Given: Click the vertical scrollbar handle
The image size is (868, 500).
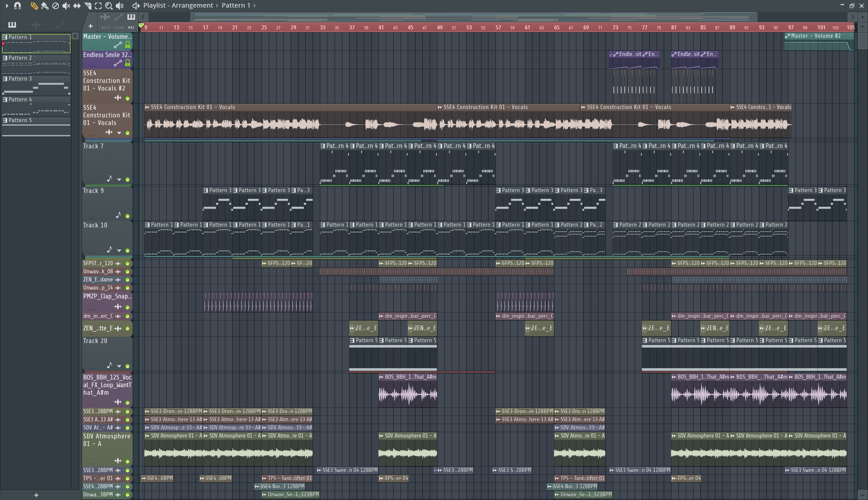Looking at the screenshot, I should (862, 41).
